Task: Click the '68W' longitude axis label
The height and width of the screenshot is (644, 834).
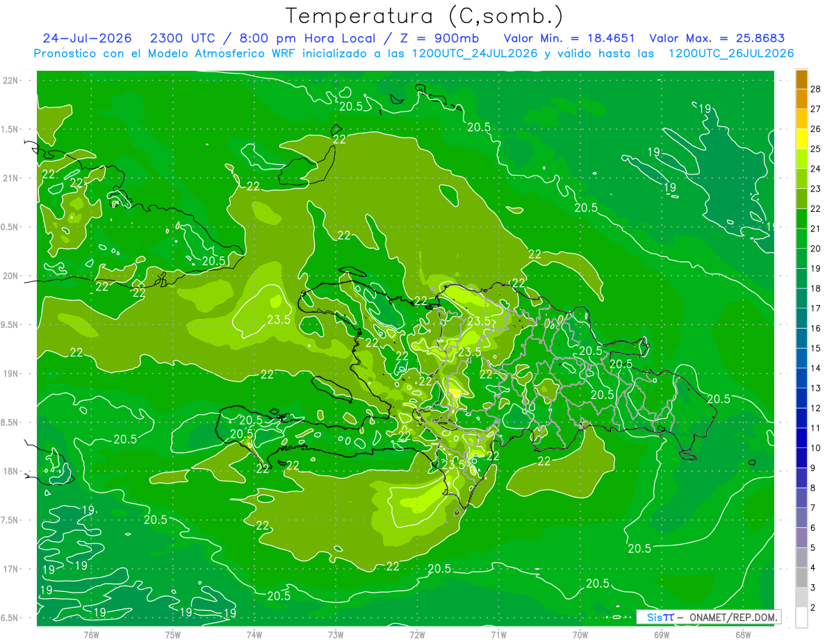Action: click(742, 634)
